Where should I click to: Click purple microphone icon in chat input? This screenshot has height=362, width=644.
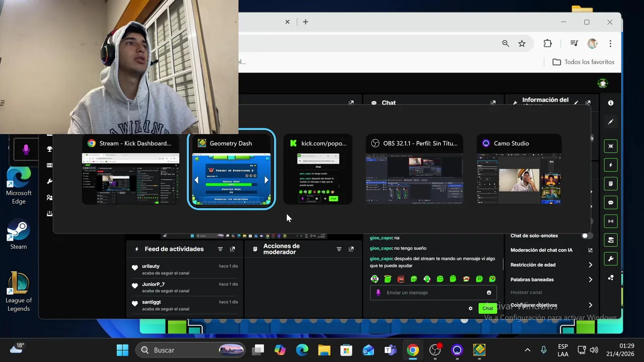click(x=378, y=293)
